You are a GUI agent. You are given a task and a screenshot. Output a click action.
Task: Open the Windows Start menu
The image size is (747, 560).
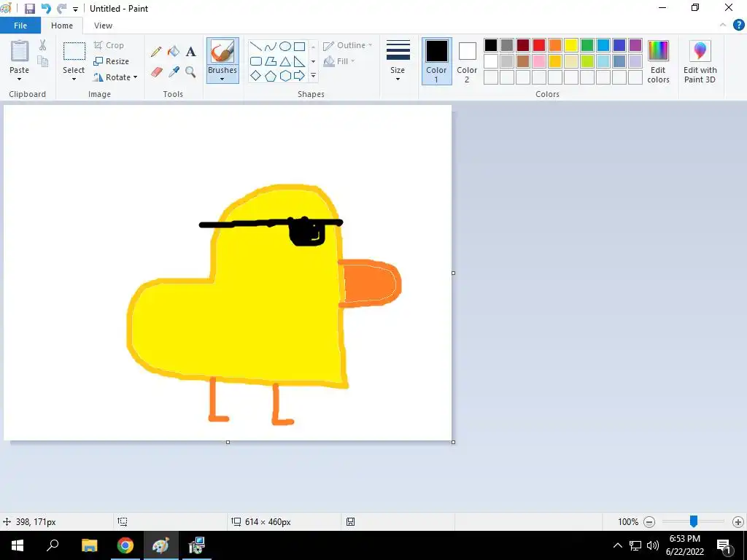click(x=18, y=545)
